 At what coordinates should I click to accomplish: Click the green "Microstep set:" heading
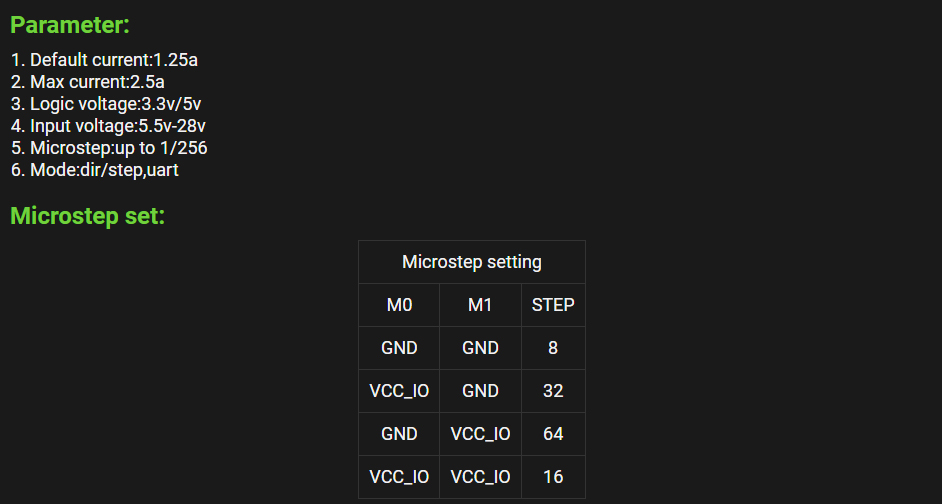click(87, 216)
